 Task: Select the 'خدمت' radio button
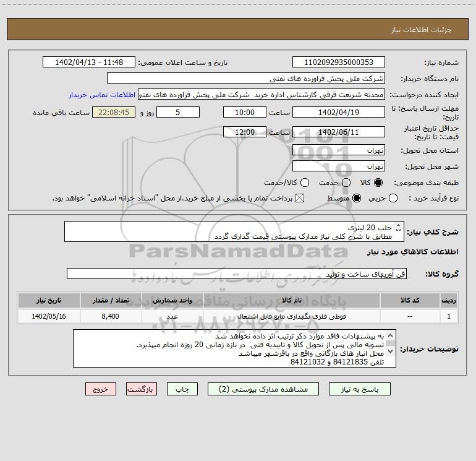[346, 183]
